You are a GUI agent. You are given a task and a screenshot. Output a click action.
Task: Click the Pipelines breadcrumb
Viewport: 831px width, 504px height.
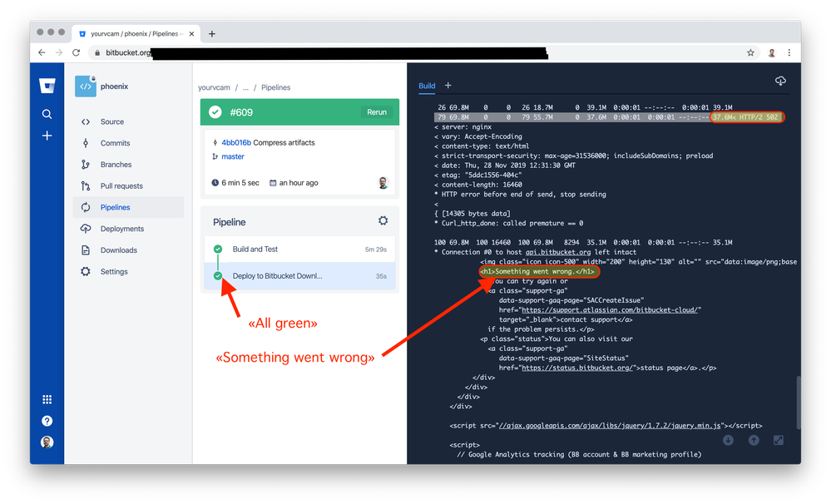pos(275,87)
